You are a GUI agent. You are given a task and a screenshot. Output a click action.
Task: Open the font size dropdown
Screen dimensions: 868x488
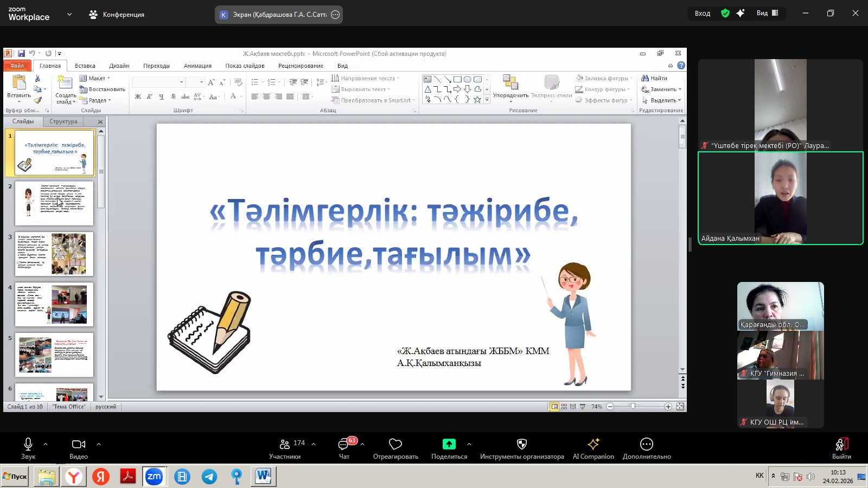coord(201,82)
